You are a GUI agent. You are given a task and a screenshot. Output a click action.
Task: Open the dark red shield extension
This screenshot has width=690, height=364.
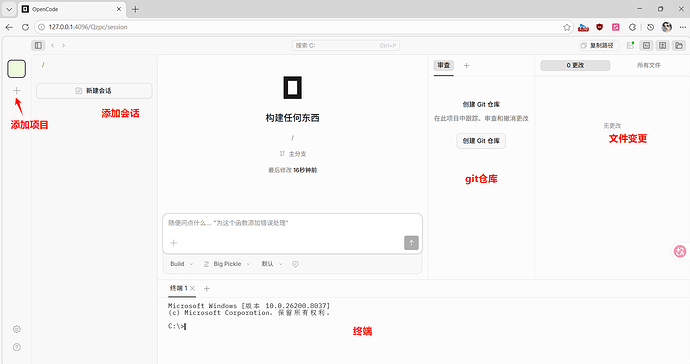599,27
